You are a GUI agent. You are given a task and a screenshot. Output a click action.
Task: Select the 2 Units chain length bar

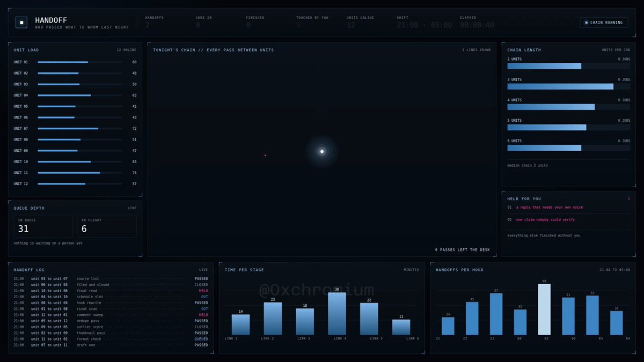click(569, 66)
